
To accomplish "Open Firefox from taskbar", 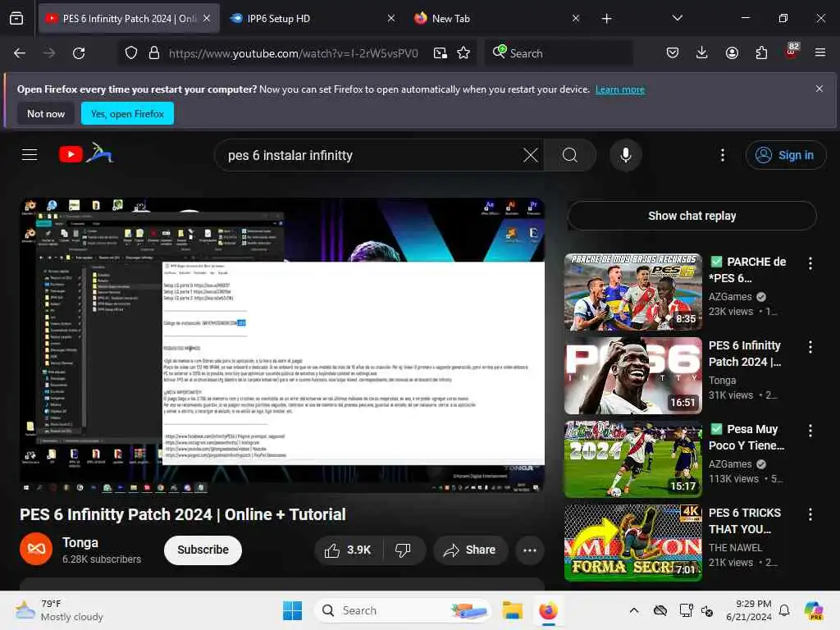I will (x=548, y=610).
